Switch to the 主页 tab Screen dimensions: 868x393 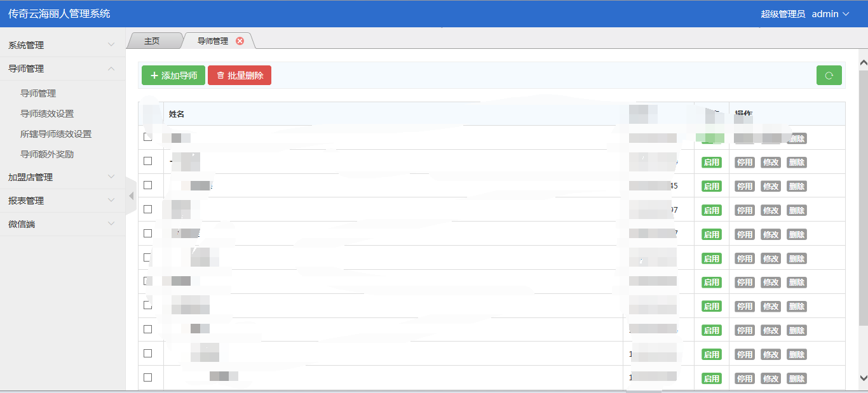(152, 41)
